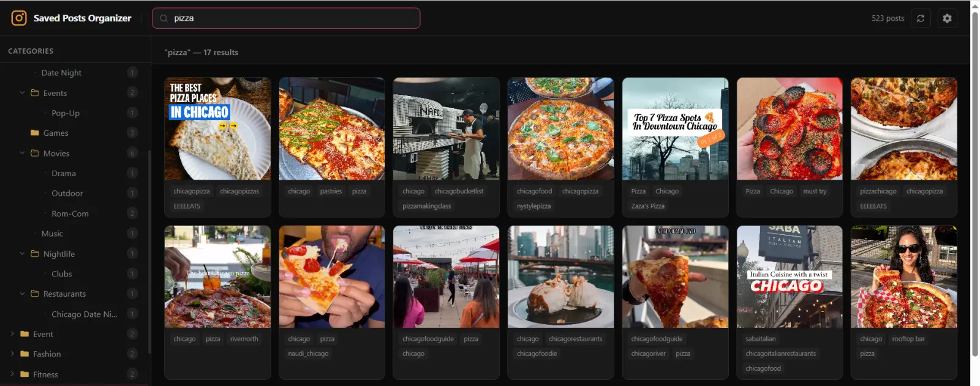Click the Event folder icon
Viewport: 980px width, 386px height.
pyautogui.click(x=24, y=334)
